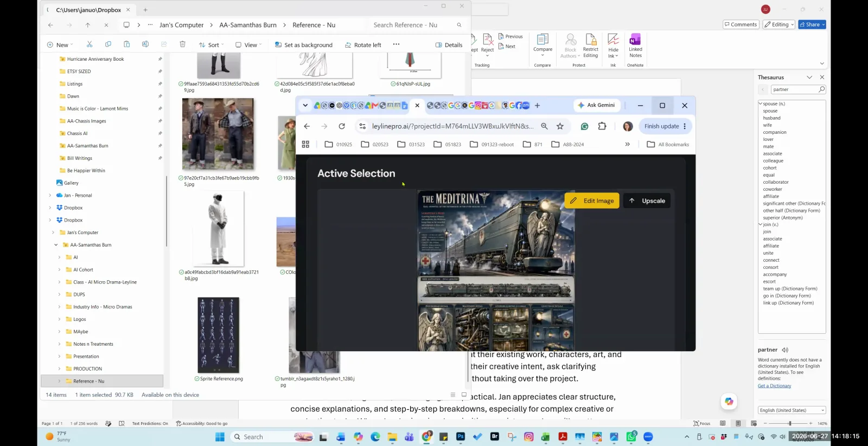Screen dimensions: 868x446
Task: Open the View dropdown in File Explorer
Action: [x=249, y=45]
